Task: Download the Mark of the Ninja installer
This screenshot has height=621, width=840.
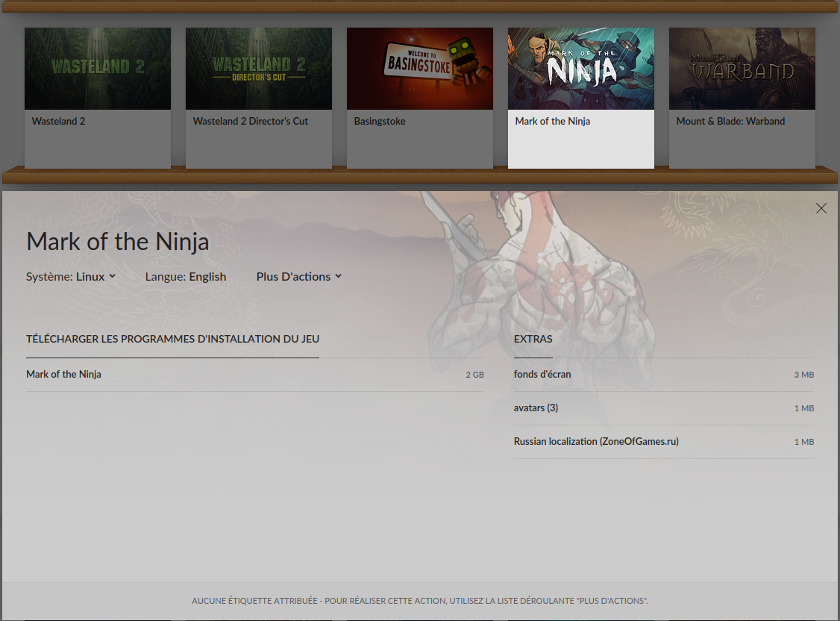Action: (255, 375)
